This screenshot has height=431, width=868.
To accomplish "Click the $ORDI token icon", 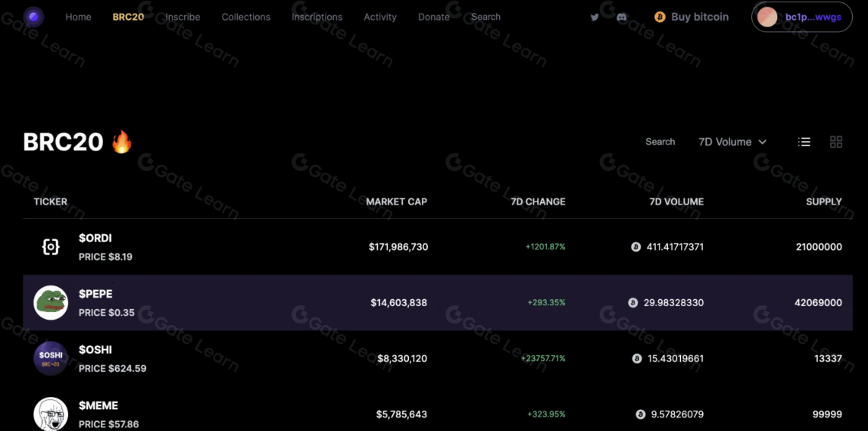I will [51, 247].
